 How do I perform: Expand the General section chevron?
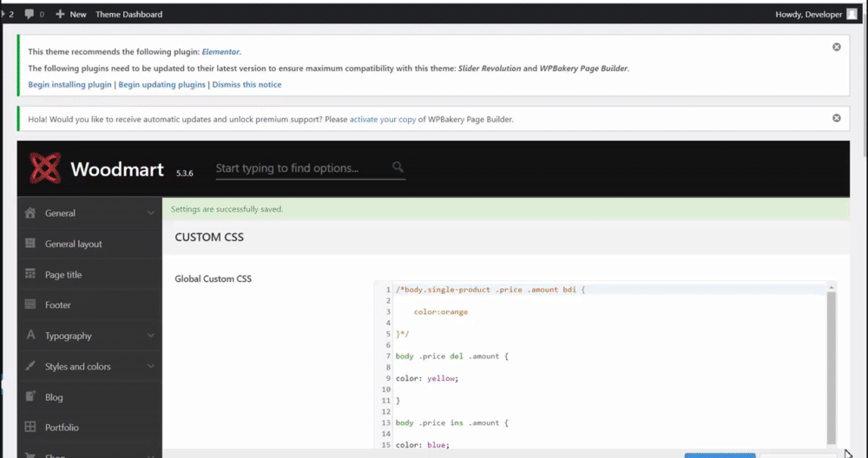point(150,213)
